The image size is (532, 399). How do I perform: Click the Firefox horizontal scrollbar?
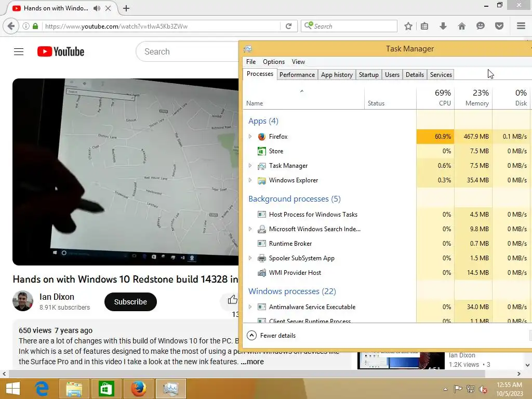[x=247, y=374]
